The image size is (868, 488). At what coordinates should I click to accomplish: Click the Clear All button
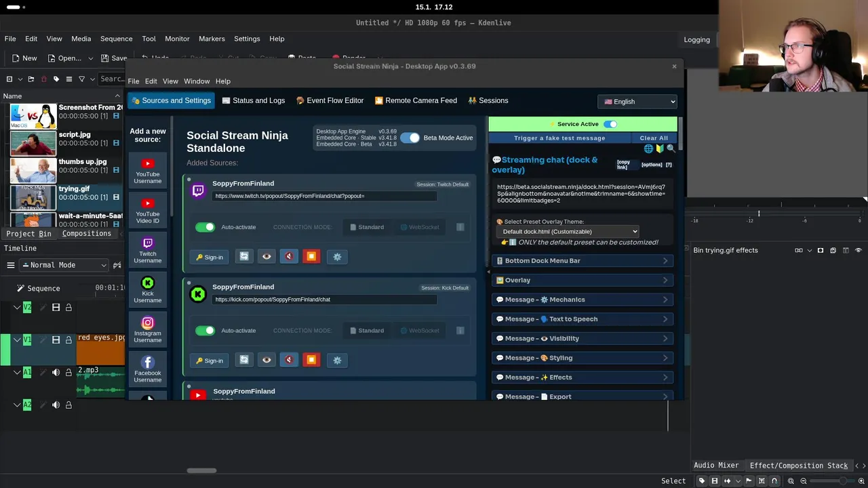point(654,138)
